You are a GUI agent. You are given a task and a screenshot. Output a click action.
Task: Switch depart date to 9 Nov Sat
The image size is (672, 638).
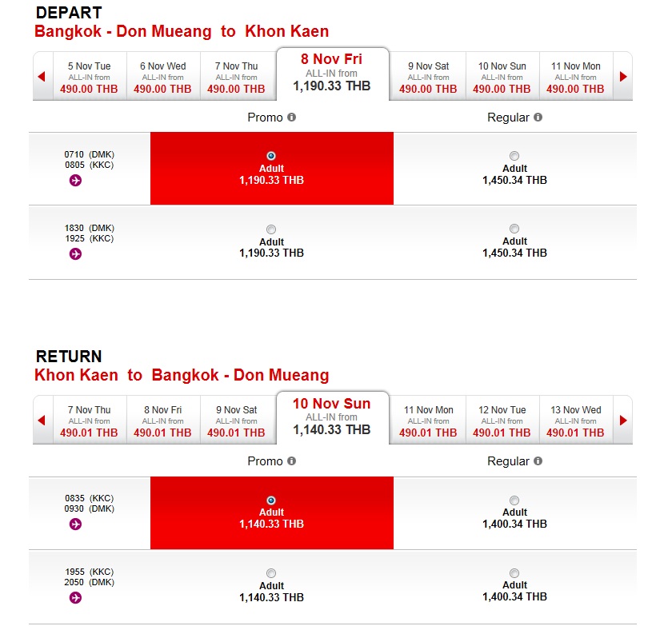pyautogui.click(x=428, y=77)
